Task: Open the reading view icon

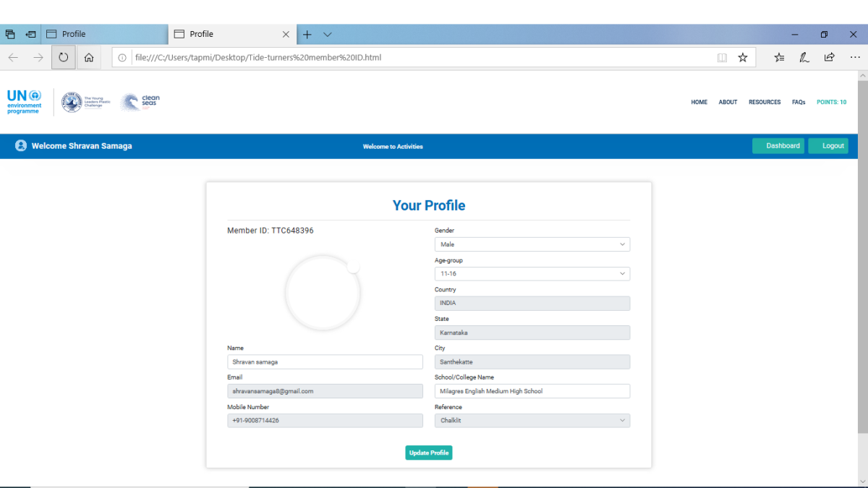Action: (x=722, y=57)
